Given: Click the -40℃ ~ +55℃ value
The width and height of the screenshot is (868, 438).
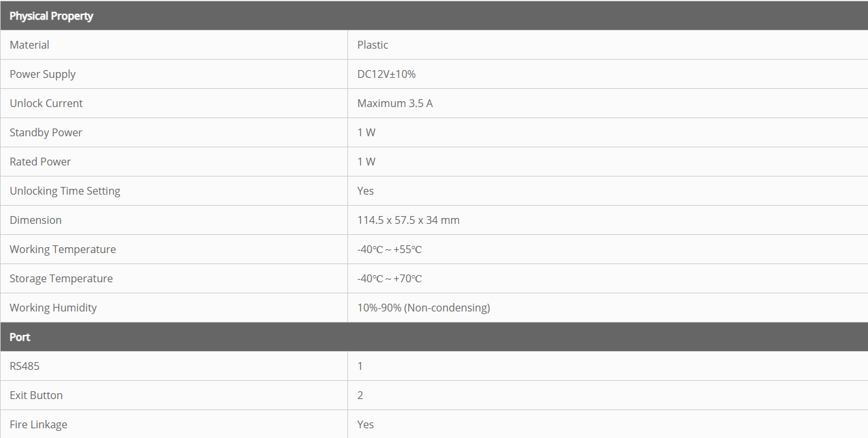Looking at the screenshot, I should pyautogui.click(x=390, y=249).
